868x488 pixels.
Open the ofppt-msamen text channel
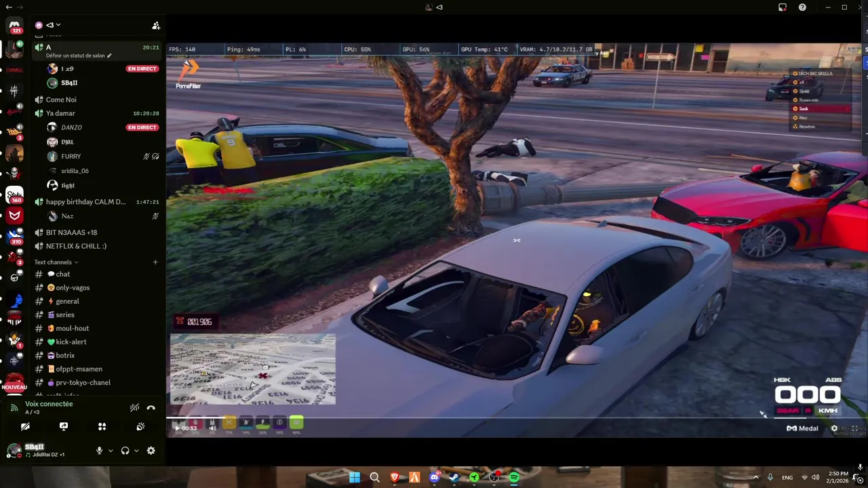point(98,369)
